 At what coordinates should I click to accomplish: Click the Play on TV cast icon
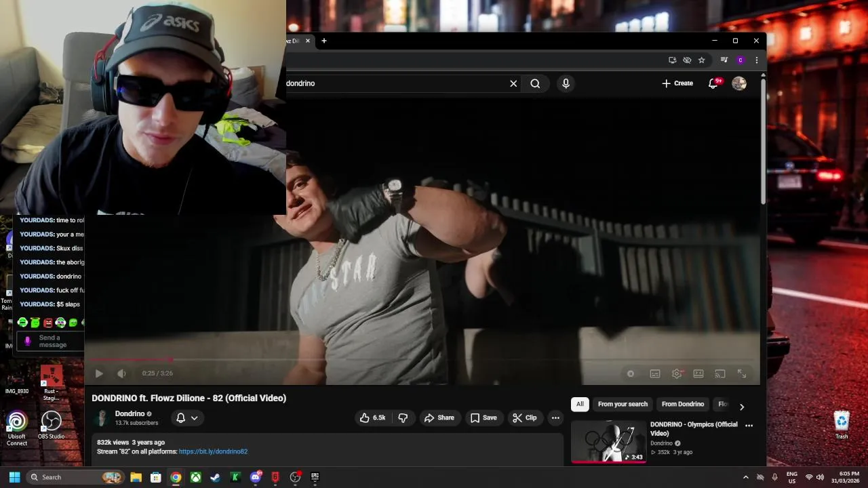(720, 373)
